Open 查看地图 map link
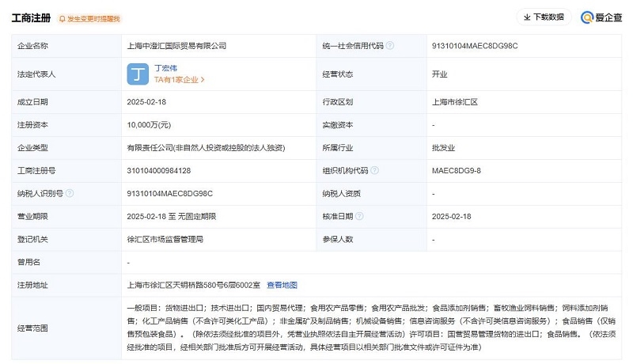 coord(282,286)
